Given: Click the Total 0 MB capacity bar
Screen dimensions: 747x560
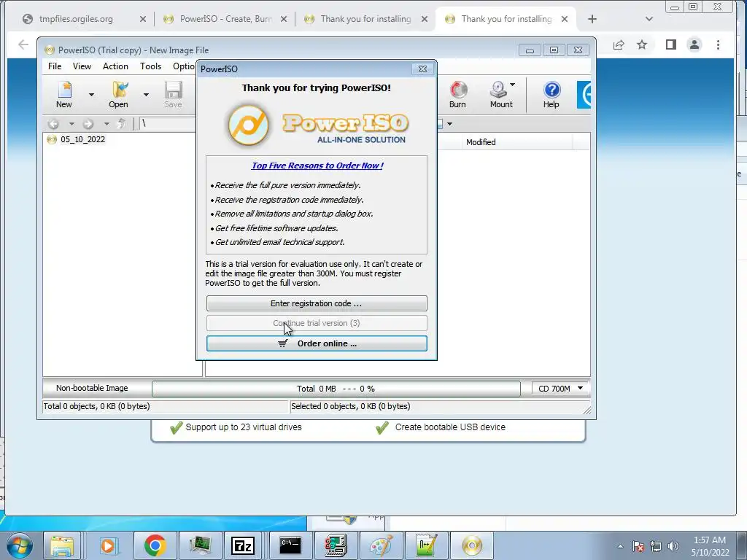Looking at the screenshot, I should (336, 389).
